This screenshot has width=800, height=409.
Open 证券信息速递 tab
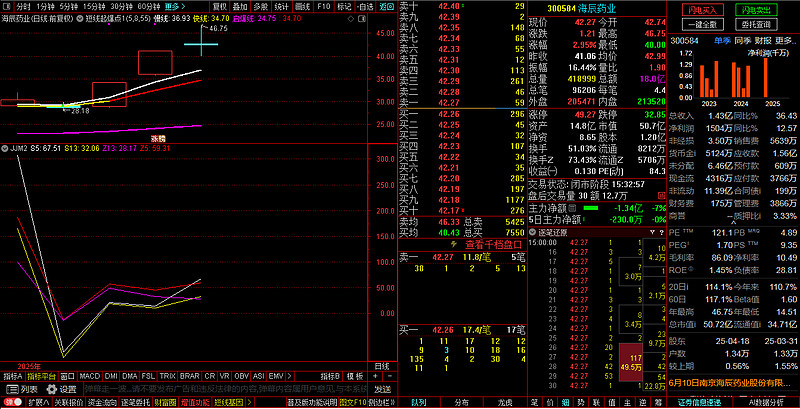coord(699,403)
